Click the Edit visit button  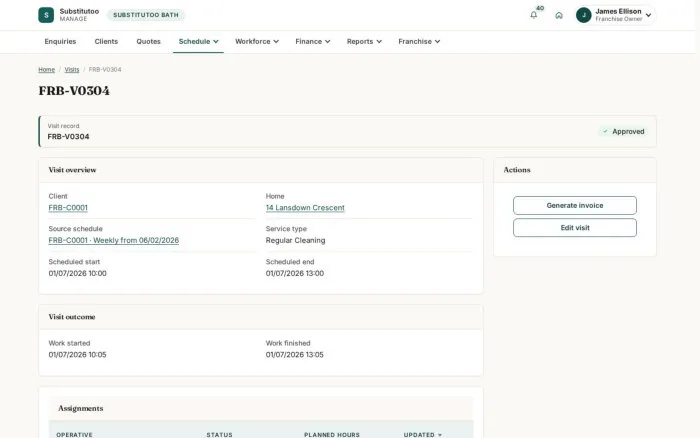(x=575, y=228)
